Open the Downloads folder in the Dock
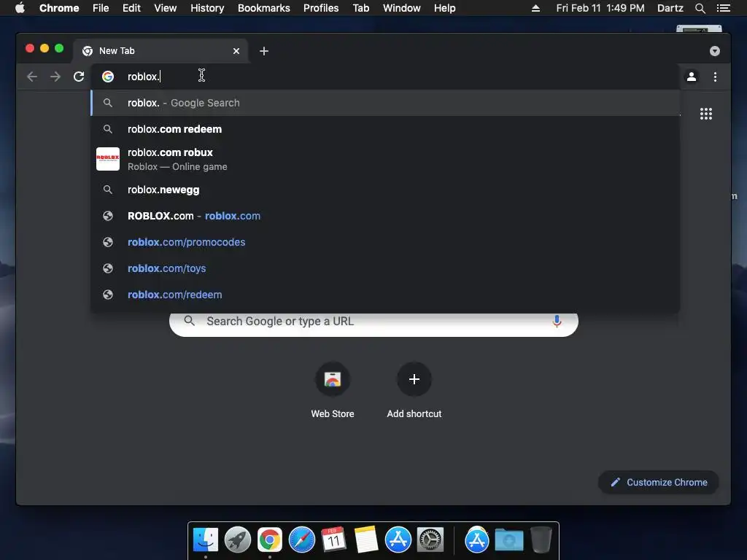The image size is (747, 560). (x=508, y=540)
